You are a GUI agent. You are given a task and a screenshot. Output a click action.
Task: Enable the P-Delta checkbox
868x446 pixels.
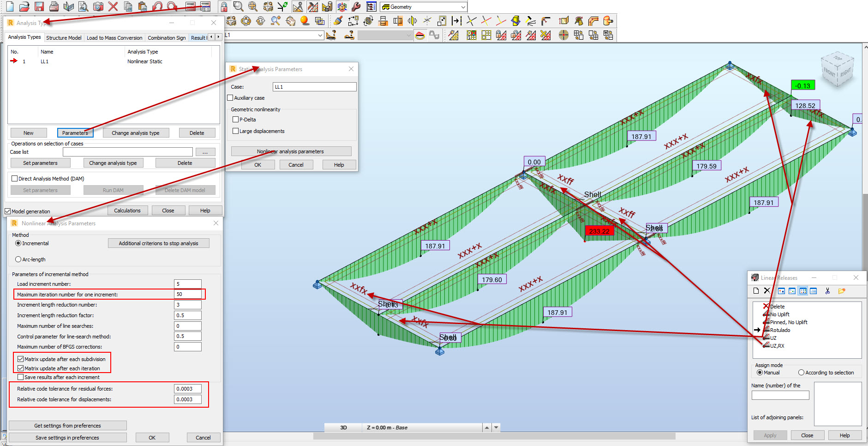coord(236,120)
